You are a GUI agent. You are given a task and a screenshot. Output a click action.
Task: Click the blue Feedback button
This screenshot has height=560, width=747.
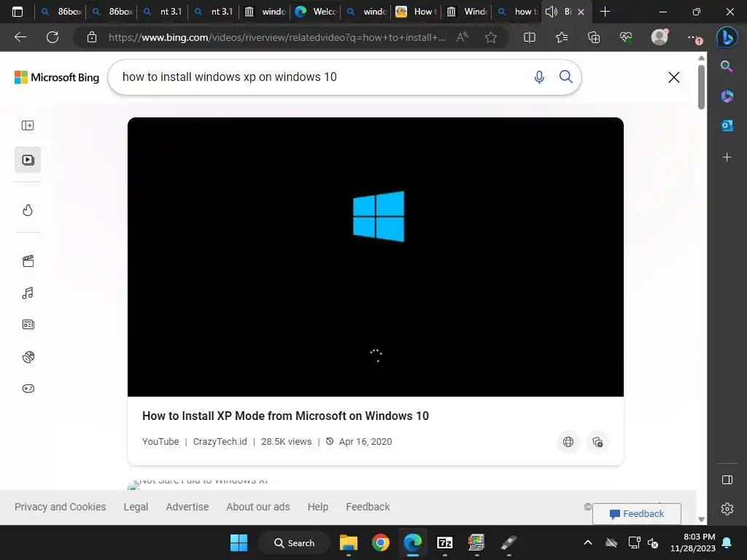[x=637, y=514]
